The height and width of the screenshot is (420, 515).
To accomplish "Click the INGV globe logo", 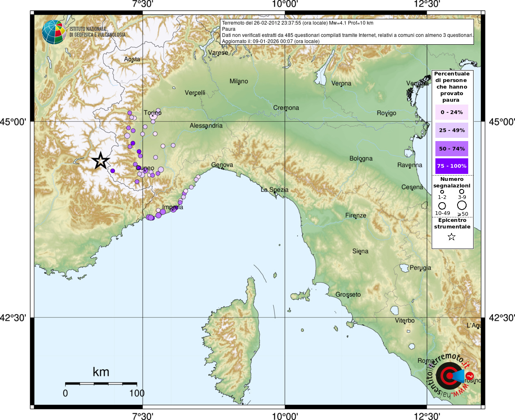I will (54, 32).
